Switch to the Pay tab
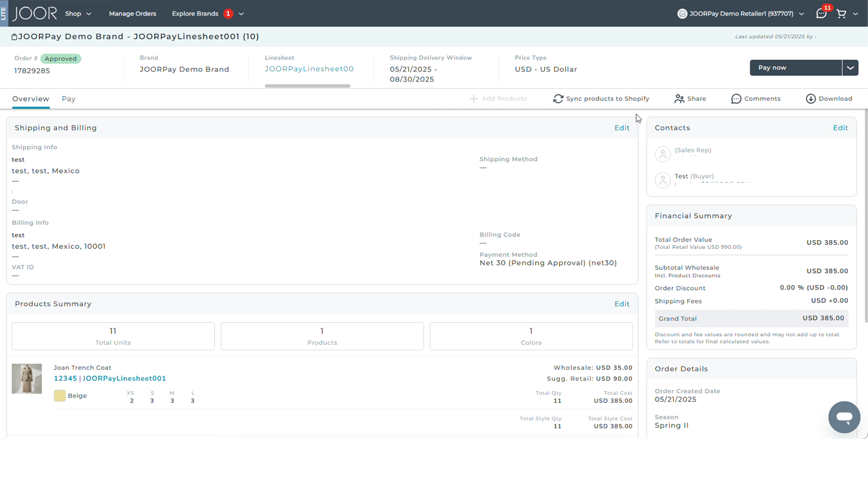Screen dimensions: 868x488 pyautogui.click(x=68, y=99)
